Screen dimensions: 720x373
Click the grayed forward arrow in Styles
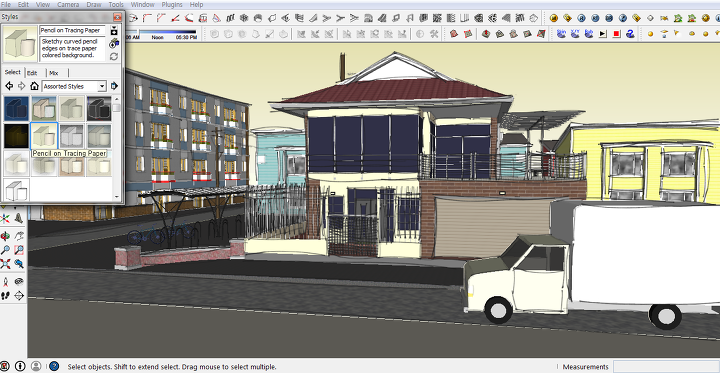[21, 86]
